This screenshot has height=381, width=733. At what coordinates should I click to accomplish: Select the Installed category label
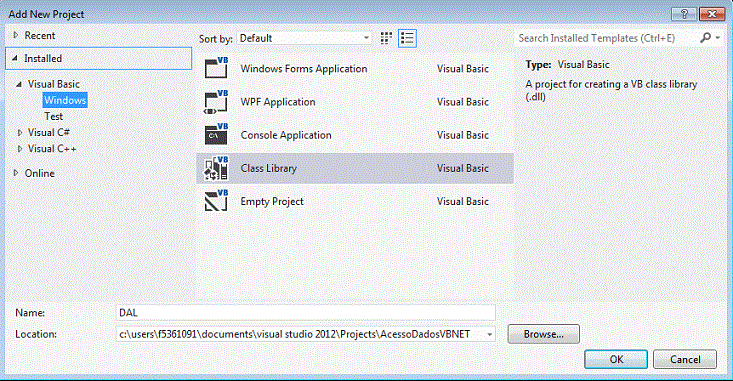point(43,58)
